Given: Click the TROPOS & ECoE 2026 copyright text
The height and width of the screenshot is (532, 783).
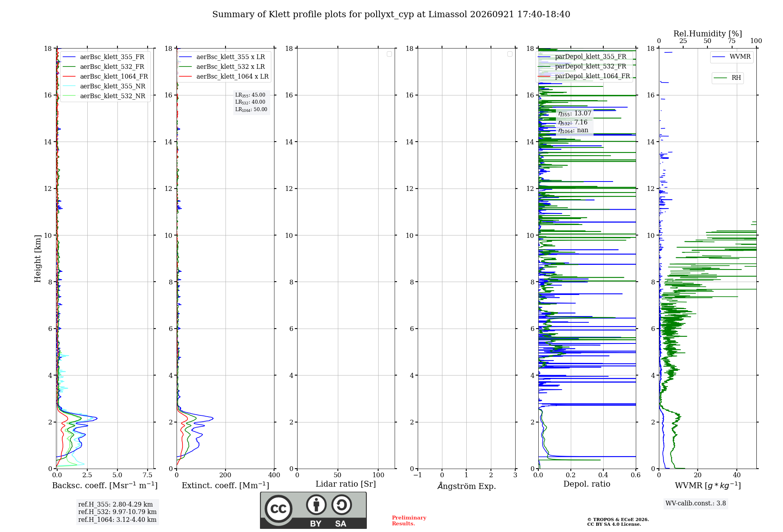Looking at the screenshot, I should [x=618, y=519].
